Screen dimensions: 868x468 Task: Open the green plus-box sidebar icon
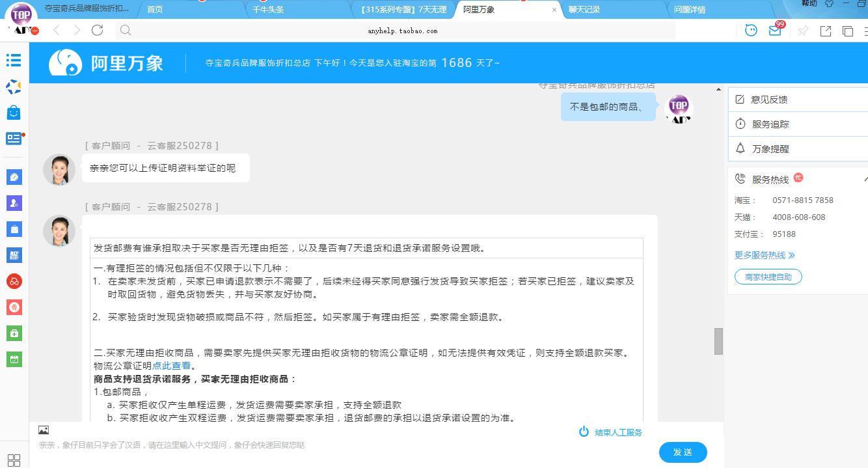[14, 333]
